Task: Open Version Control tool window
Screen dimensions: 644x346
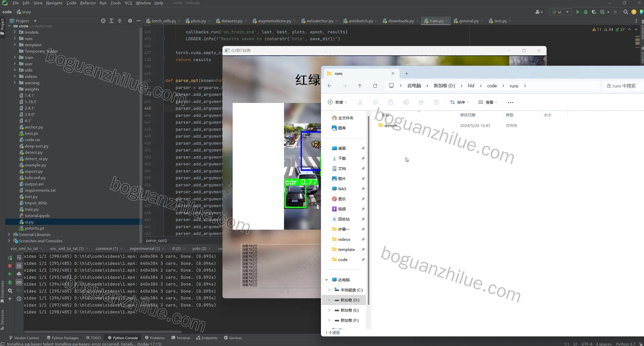Action: tap(24, 338)
